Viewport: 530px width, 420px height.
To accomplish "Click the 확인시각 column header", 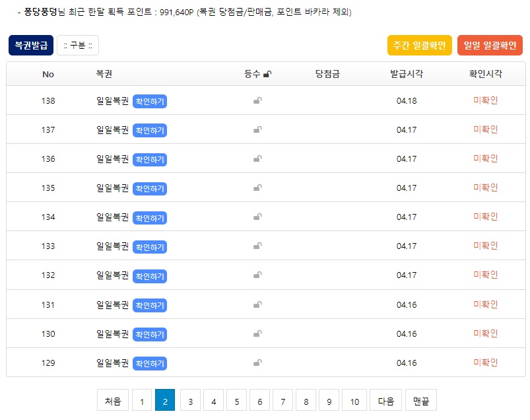I will pyautogui.click(x=485, y=74).
